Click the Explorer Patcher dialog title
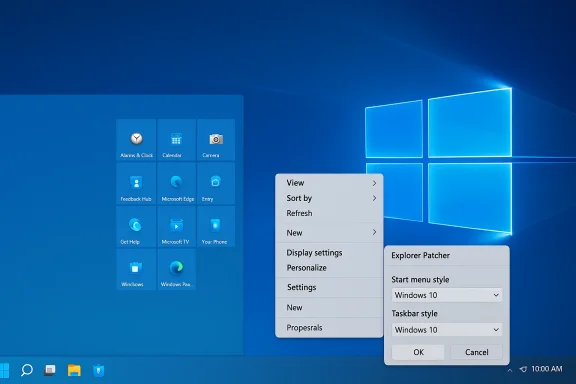The width and height of the screenshot is (576, 384). click(420, 255)
